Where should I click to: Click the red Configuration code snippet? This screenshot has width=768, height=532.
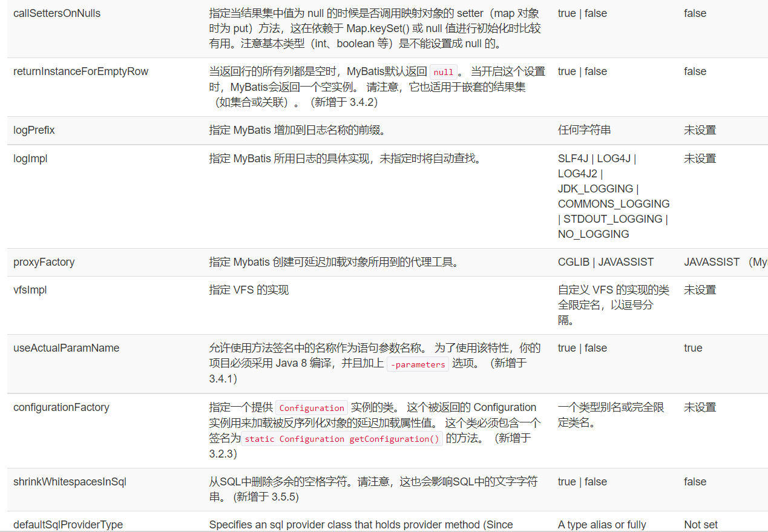coord(312,408)
